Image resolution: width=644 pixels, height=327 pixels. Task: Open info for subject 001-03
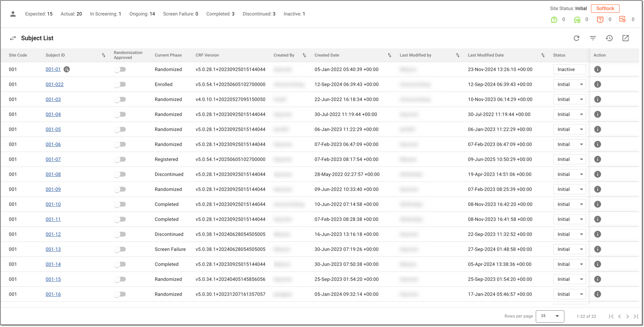598,99
